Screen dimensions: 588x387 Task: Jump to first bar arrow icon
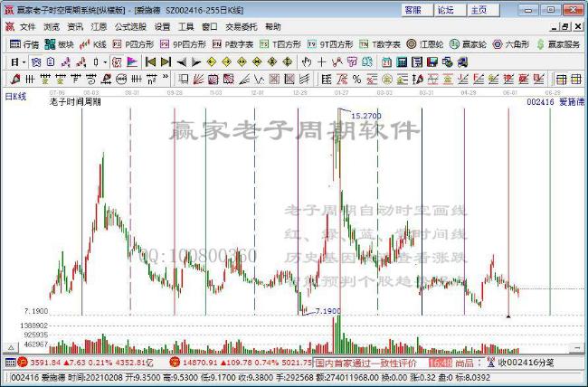[x=150, y=61]
